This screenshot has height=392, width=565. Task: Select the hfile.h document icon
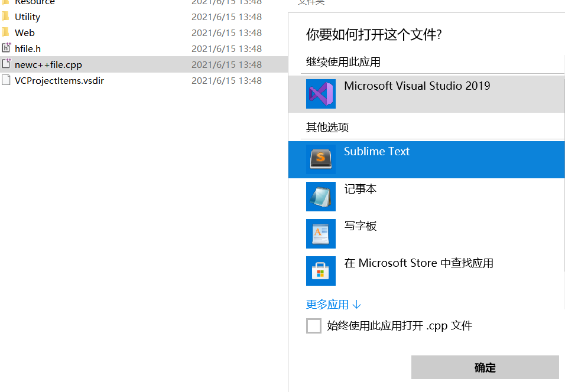[x=6, y=48]
